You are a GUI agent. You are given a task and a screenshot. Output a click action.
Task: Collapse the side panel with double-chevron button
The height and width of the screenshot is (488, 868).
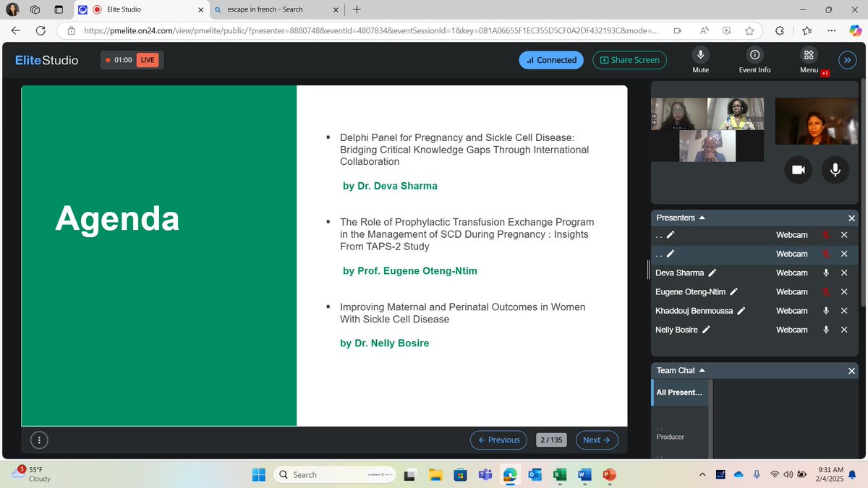846,60
